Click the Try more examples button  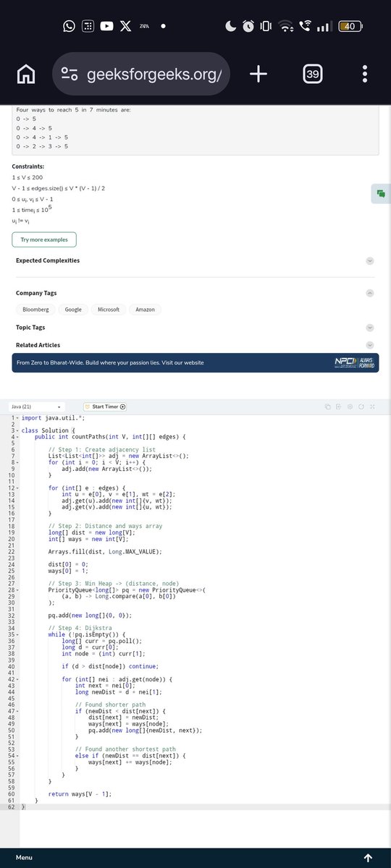click(x=44, y=239)
